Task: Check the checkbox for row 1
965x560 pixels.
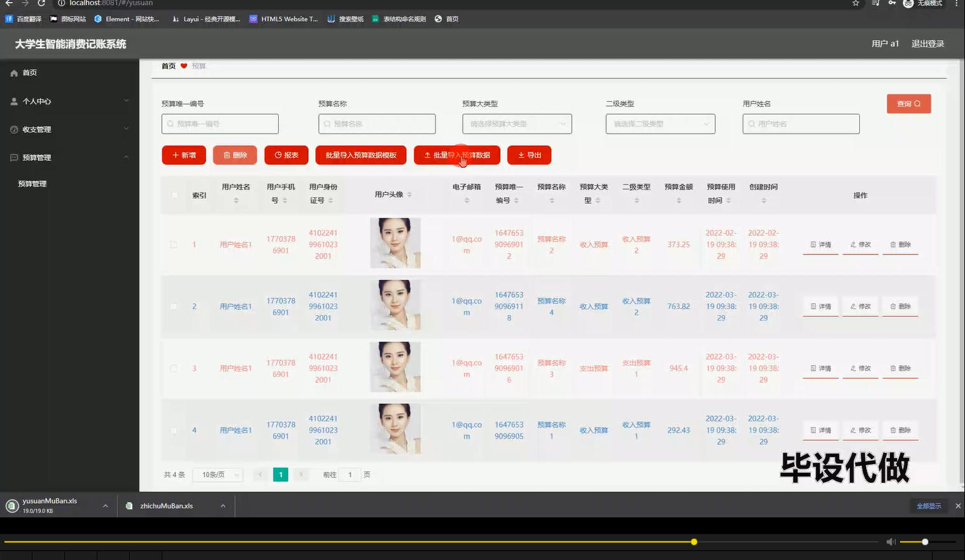Action: click(x=174, y=244)
